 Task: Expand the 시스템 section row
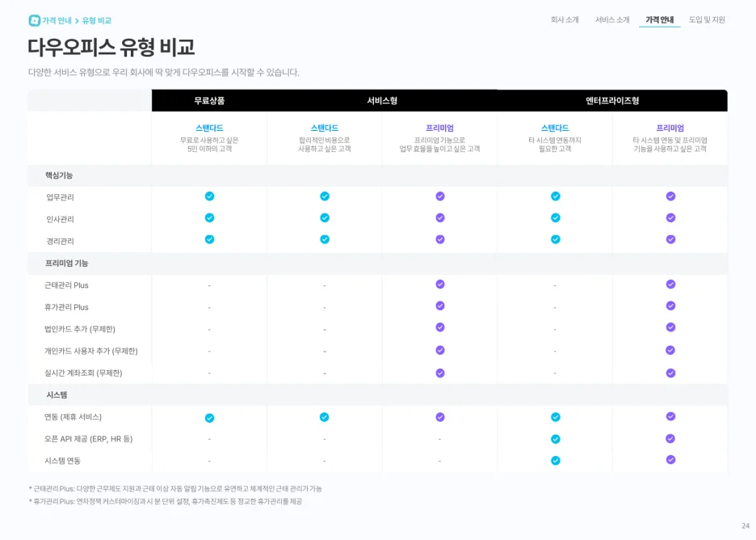[57, 394]
